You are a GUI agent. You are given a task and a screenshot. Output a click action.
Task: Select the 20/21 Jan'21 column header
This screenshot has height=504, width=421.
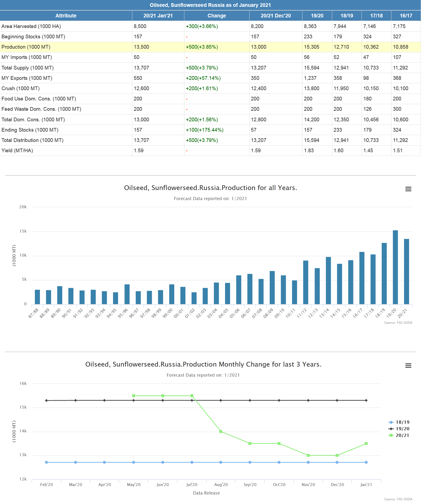point(158,16)
